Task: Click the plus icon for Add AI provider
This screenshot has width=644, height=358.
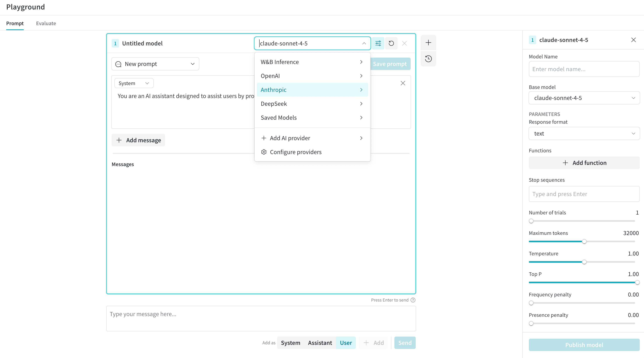Action: tap(264, 138)
